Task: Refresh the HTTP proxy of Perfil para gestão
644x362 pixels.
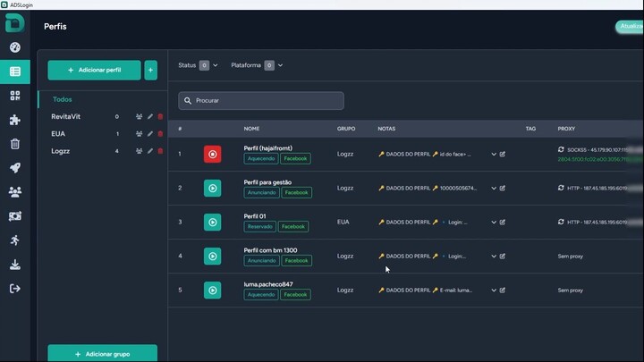Action: [x=561, y=188]
